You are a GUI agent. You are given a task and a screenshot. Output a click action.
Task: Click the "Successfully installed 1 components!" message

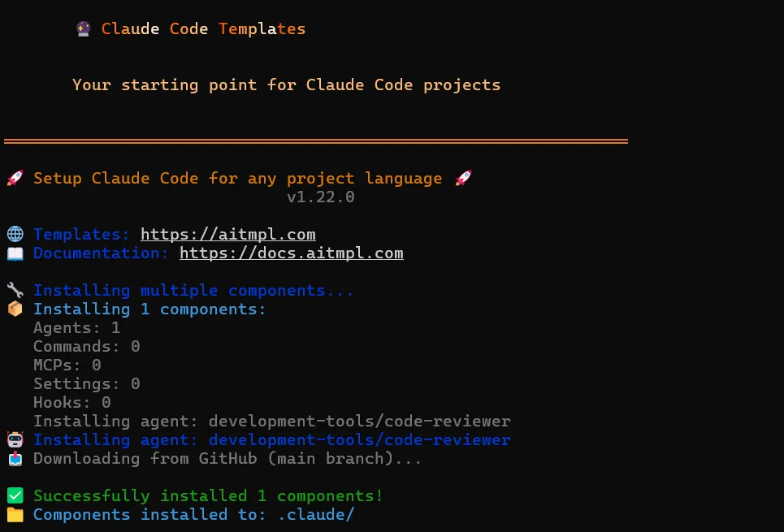pos(208,495)
